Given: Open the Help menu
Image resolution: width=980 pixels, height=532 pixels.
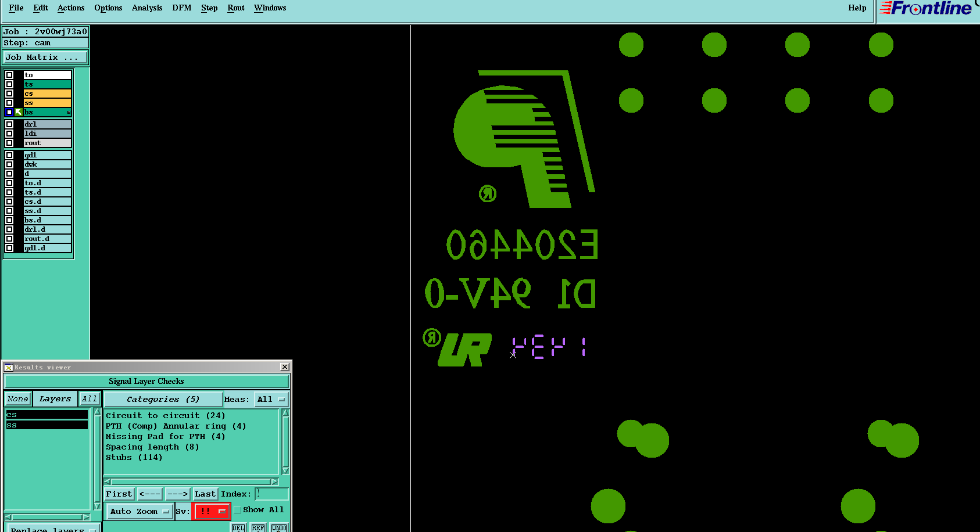Looking at the screenshot, I should [857, 8].
